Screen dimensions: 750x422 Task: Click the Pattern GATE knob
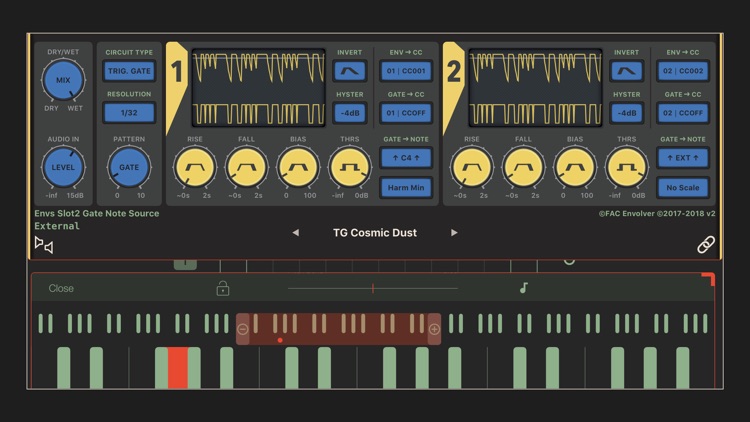click(129, 167)
